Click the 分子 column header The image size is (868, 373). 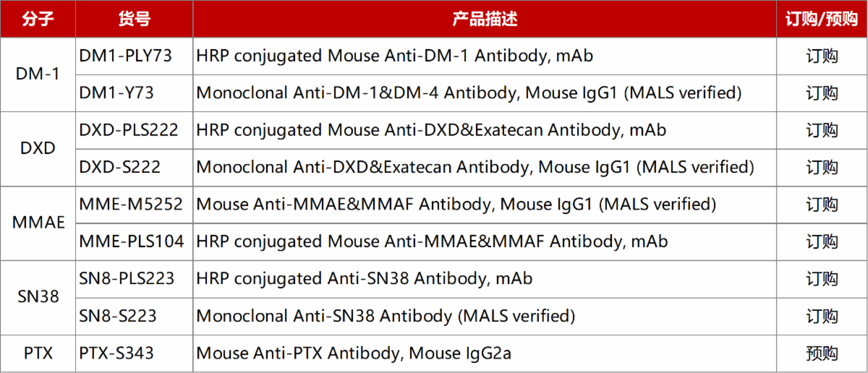tap(38, 19)
